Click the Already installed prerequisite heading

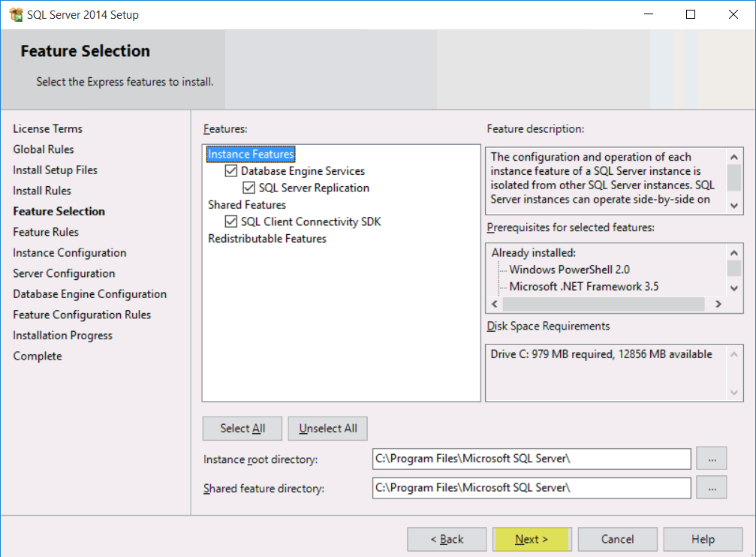533,253
